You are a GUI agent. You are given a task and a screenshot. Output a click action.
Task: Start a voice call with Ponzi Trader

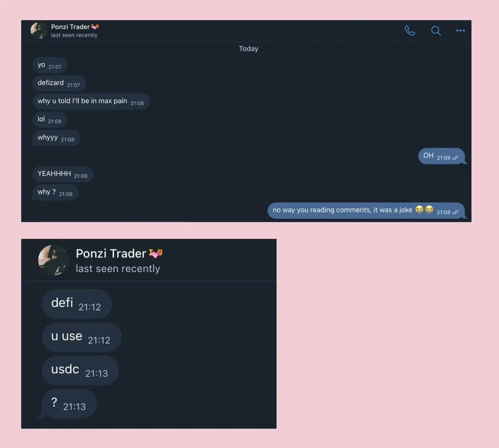[x=410, y=30]
